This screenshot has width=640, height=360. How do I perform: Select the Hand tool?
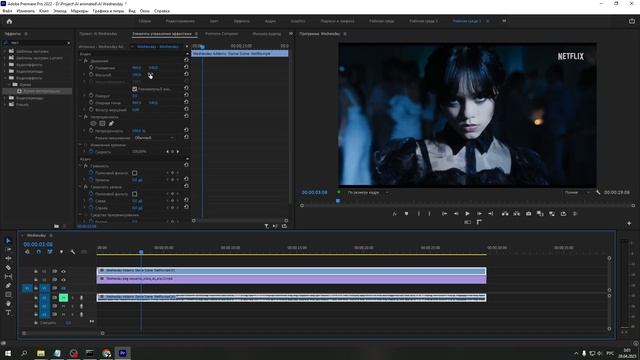8,303
